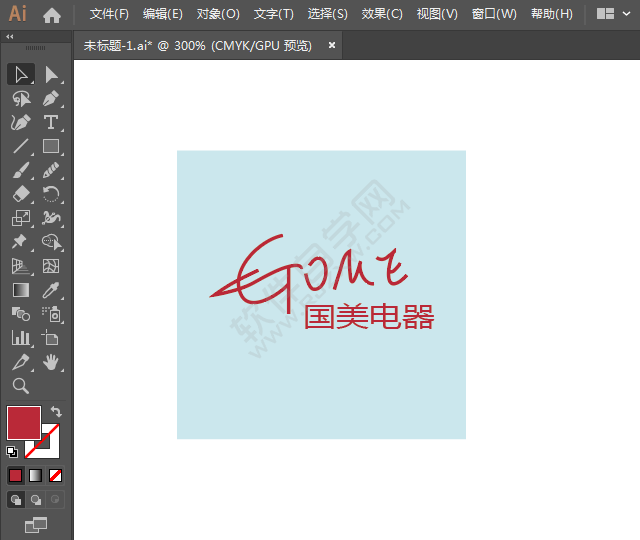Screen dimensions: 640x540
Task: Select the Scale tool
Action: point(21,218)
